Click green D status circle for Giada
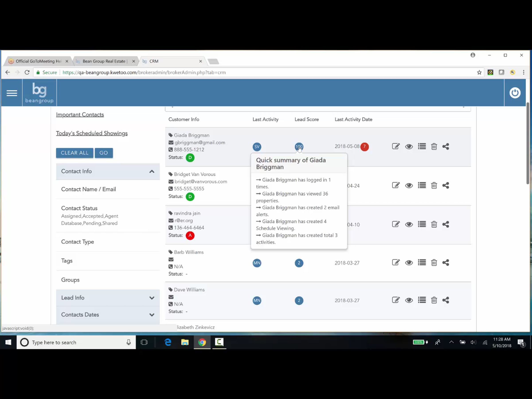Viewport: 532px width, 399px height. click(190, 158)
